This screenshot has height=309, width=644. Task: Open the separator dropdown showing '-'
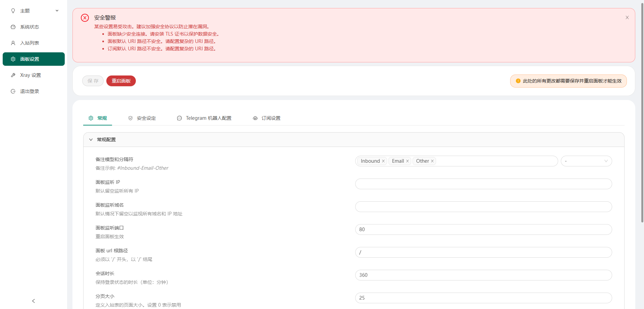[586, 161]
